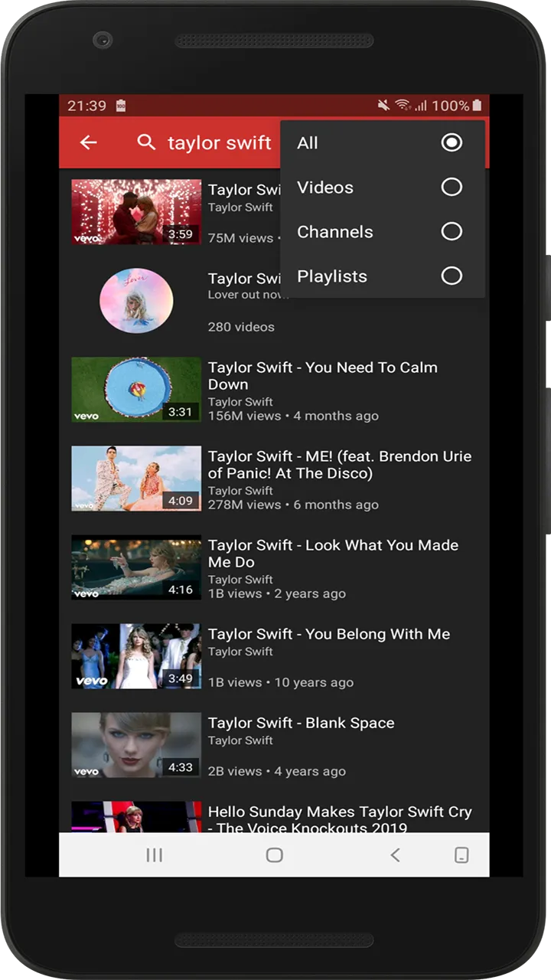
Task: Tap title 'Taylor Swift - Look What You Made Me Do'
Action: click(333, 554)
